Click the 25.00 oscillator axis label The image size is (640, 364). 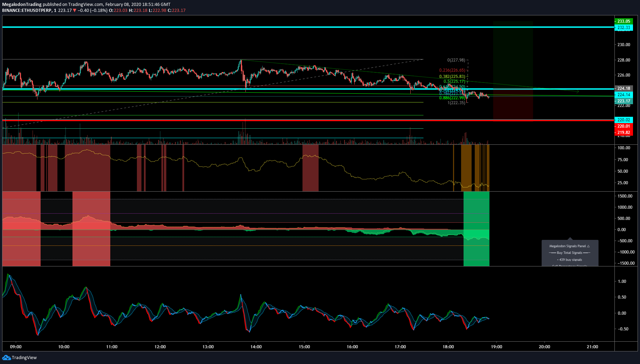[x=623, y=183]
